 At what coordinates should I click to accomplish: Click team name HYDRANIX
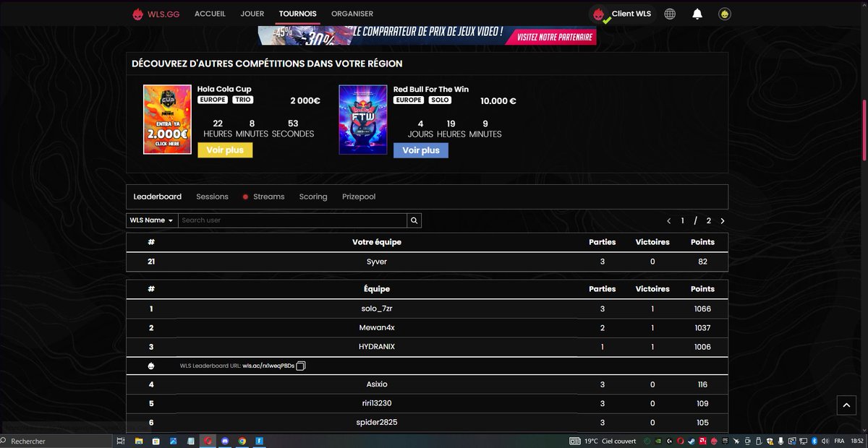[377, 346]
